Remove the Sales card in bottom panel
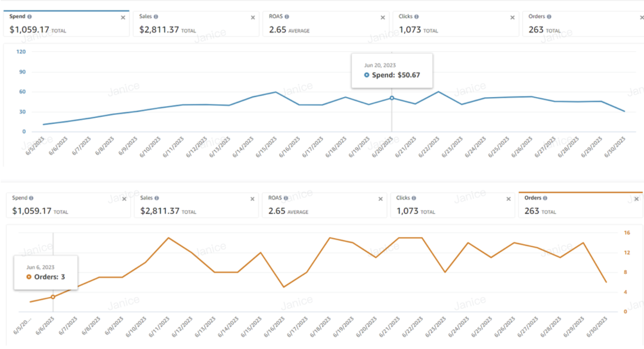Viewport: 644px width, 349px height. point(252,199)
